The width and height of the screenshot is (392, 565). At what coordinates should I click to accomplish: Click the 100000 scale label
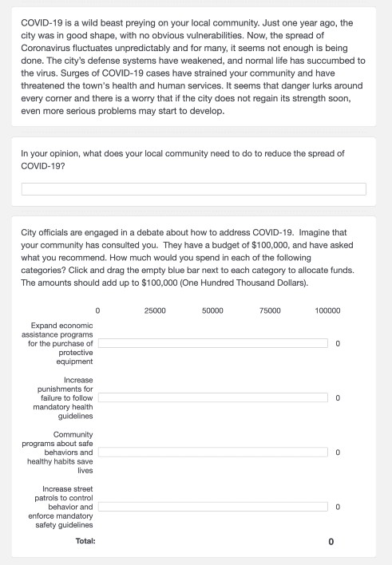point(327,310)
